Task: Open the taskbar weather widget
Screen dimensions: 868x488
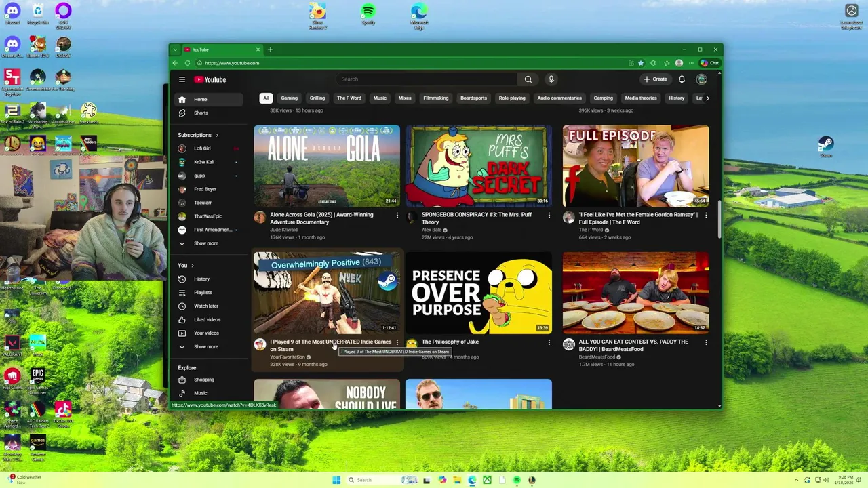Action: coord(24,479)
